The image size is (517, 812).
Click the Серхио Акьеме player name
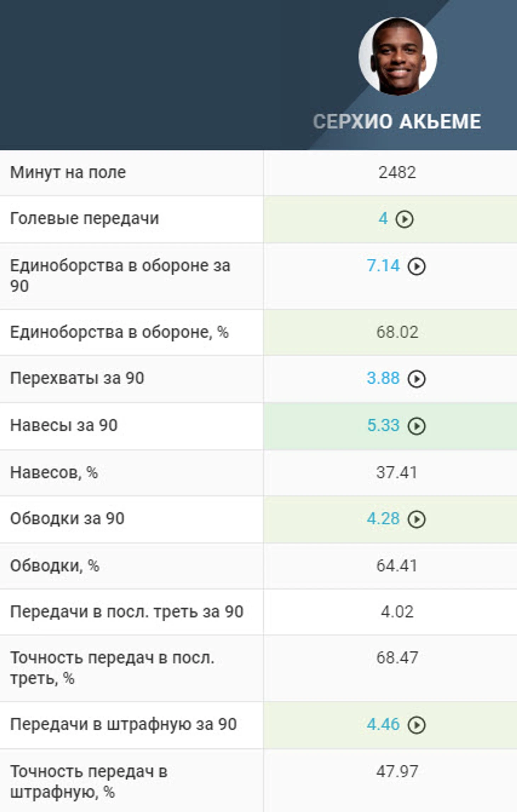397,121
